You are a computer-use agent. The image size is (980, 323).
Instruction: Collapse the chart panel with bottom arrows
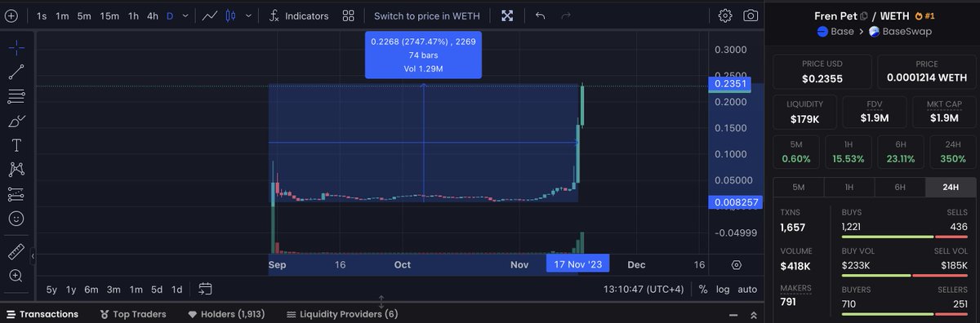point(753,315)
